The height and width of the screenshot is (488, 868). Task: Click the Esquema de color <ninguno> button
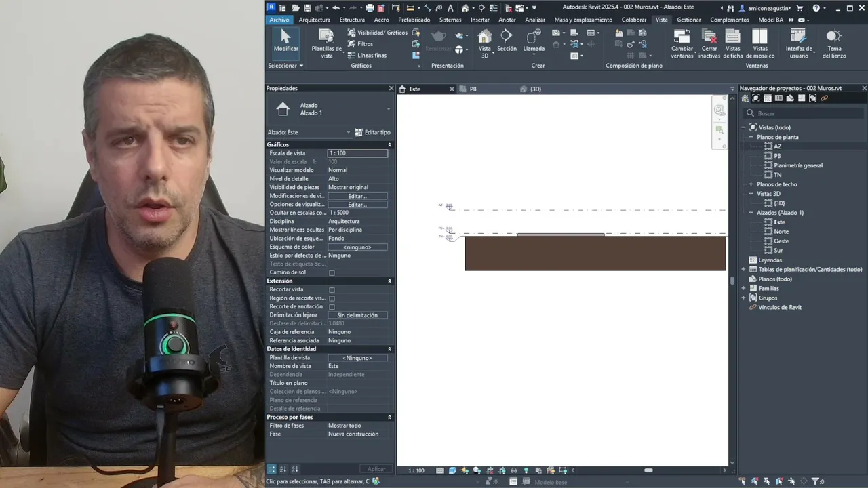357,247
